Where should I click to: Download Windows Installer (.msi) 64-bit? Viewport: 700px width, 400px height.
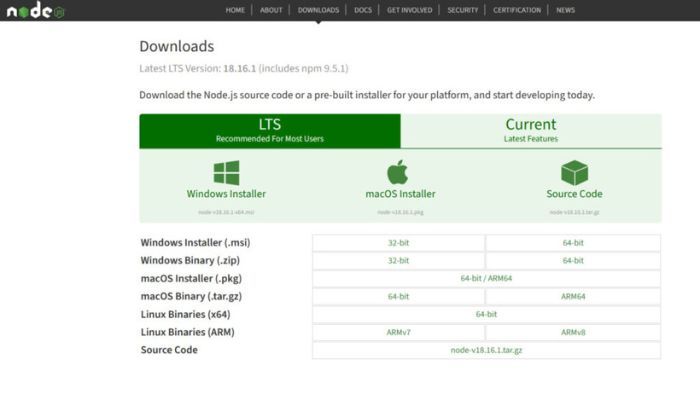tap(573, 243)
